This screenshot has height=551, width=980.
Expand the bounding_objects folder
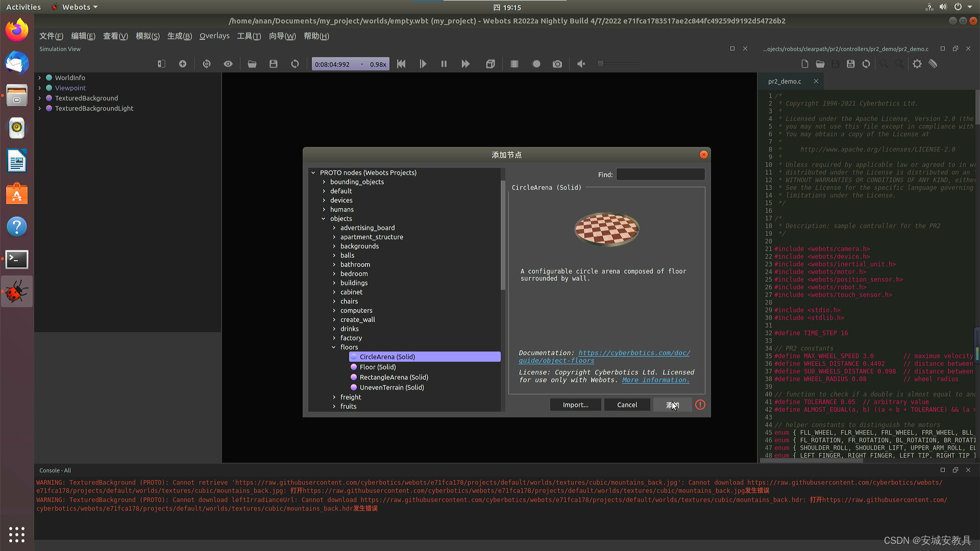point(324,182)
